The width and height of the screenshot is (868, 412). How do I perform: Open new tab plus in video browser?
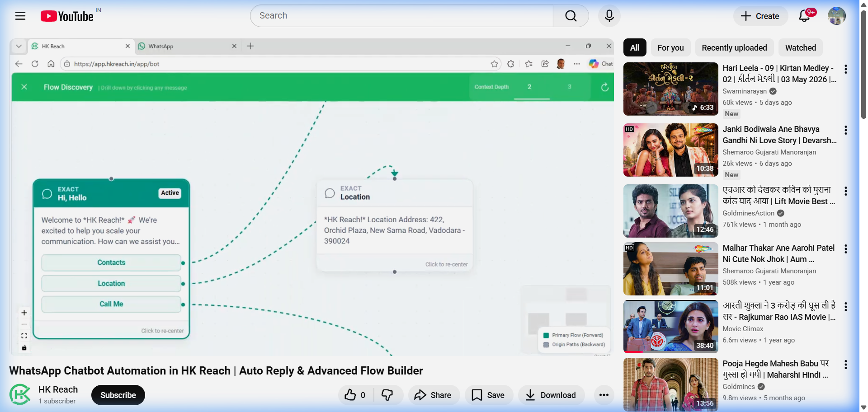pyautogui.click(x=250, y=46)
